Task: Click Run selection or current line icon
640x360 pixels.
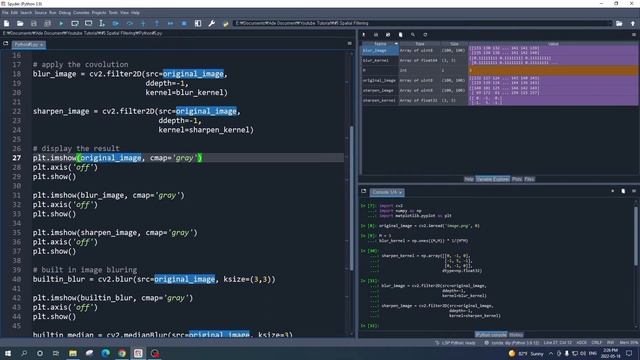Action: coord(102,24)
